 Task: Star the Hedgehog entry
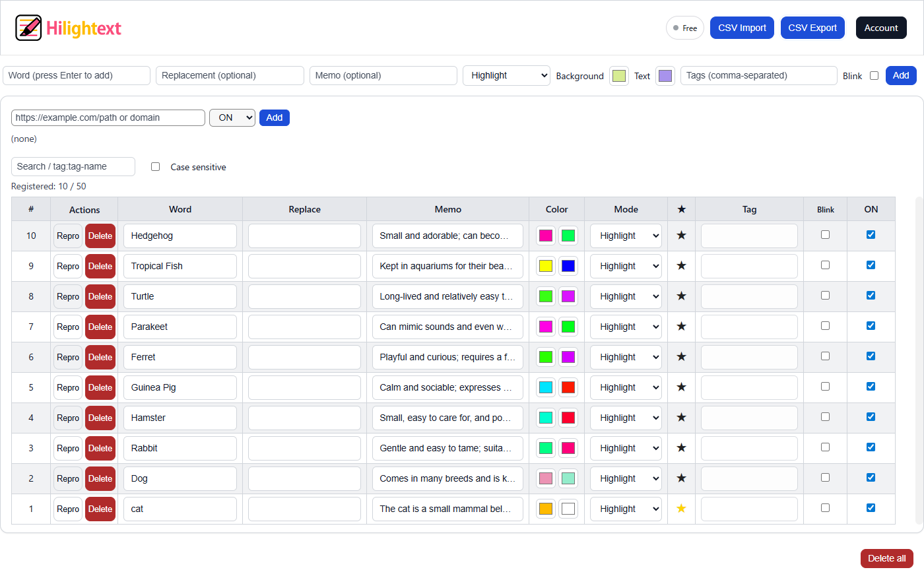click(681, 236)
